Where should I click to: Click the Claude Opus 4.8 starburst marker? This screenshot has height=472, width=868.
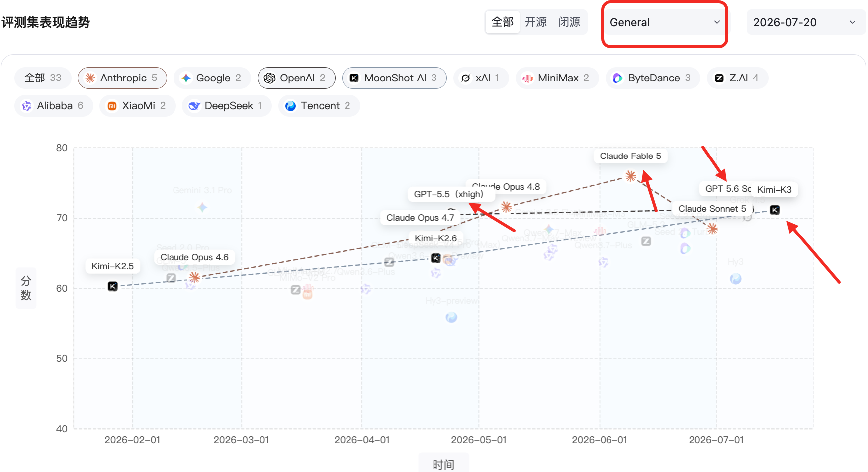(x=506, y=207)
